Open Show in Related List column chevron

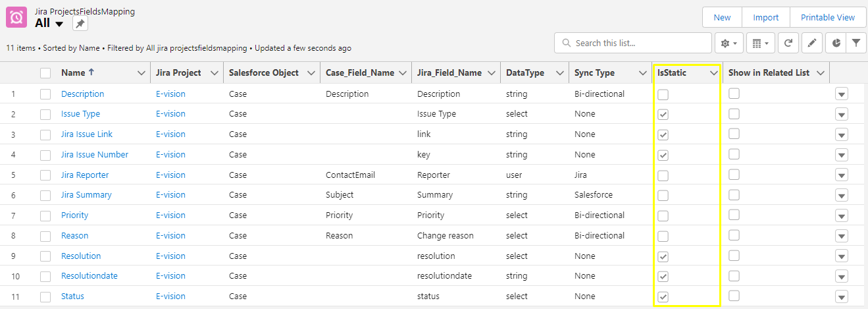pos(820,73)
